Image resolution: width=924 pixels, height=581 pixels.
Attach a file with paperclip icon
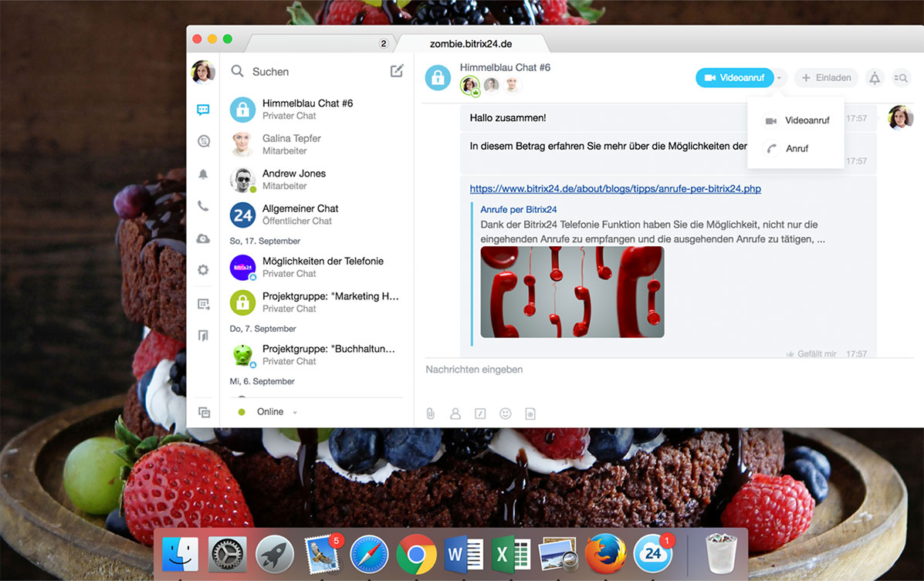tap(431, 414)
